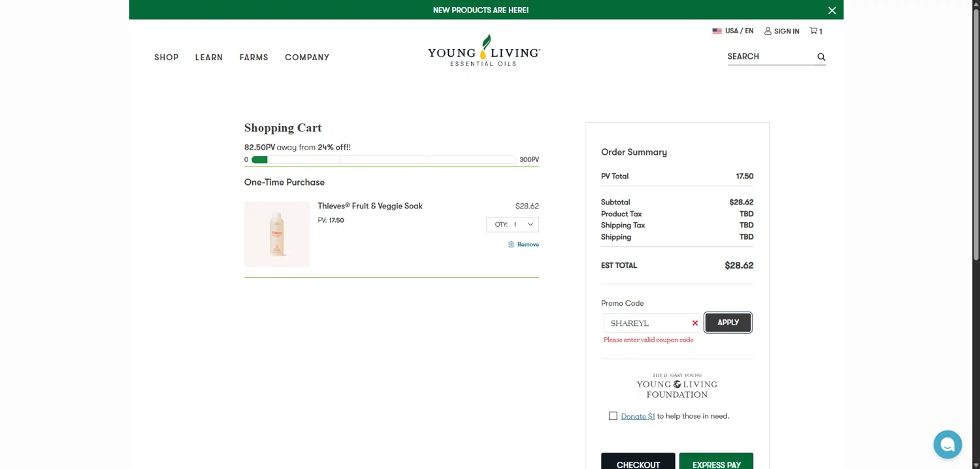
Task: Click the Young Living logo
Action: (x=483, y=50)
